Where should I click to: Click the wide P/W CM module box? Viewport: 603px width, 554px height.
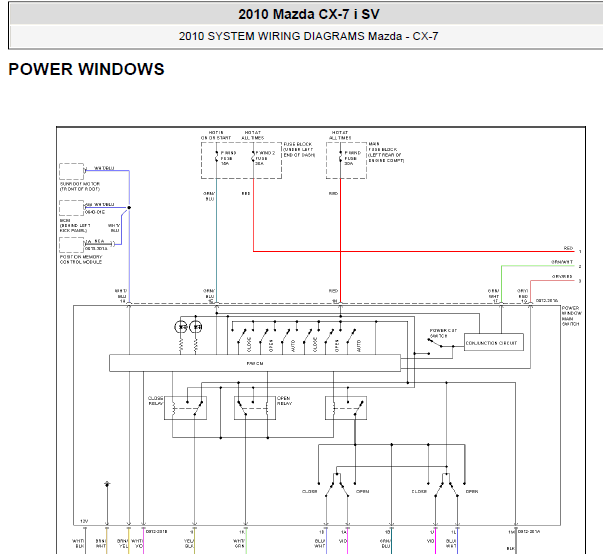coord(255,363)
